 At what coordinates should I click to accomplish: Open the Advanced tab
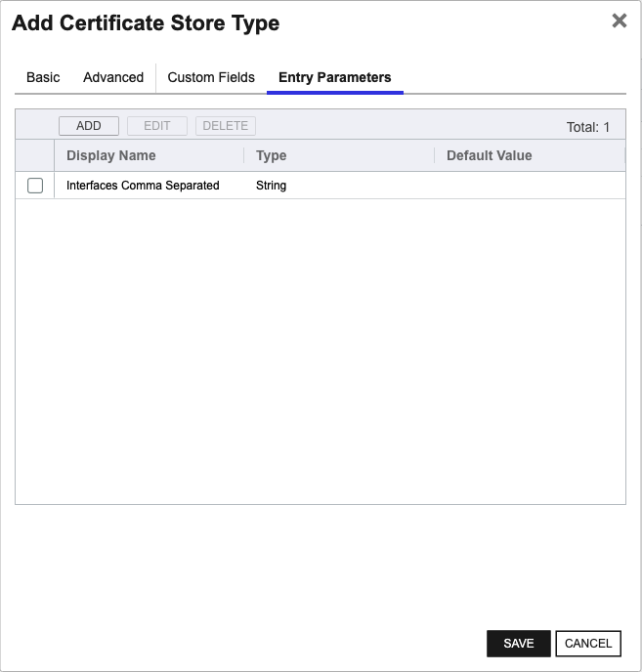point(113,77)
